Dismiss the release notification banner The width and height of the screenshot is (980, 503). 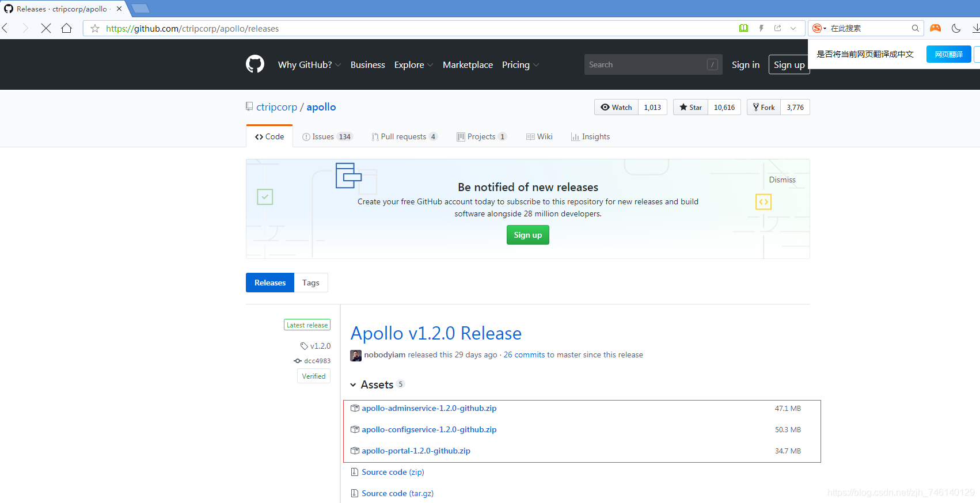(x=782, y=180)
